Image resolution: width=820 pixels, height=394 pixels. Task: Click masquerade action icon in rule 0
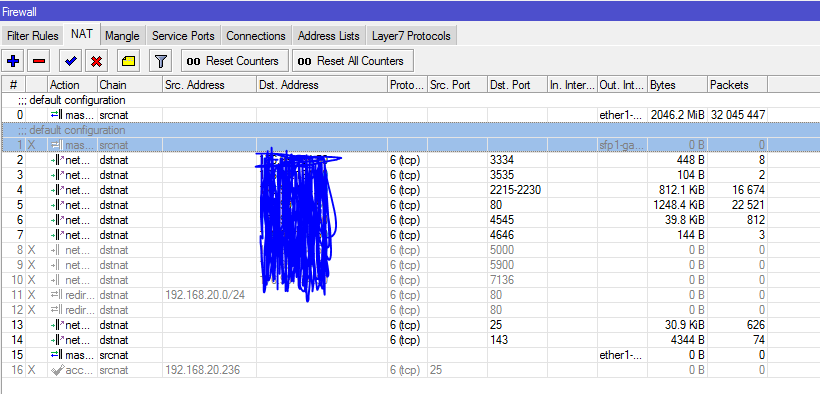point(56,115)
